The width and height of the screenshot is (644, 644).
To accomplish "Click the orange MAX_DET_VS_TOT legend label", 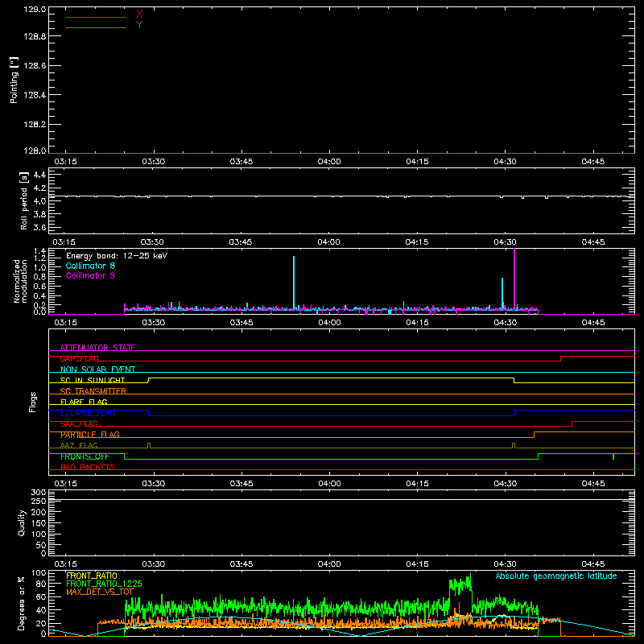I will tap(100, 592).
